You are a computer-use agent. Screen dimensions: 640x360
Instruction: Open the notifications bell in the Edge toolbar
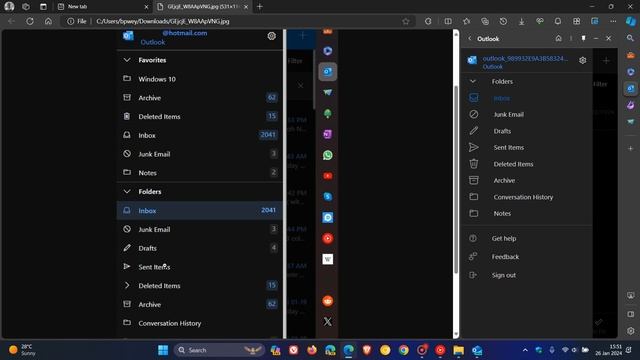tap(558, 21)
